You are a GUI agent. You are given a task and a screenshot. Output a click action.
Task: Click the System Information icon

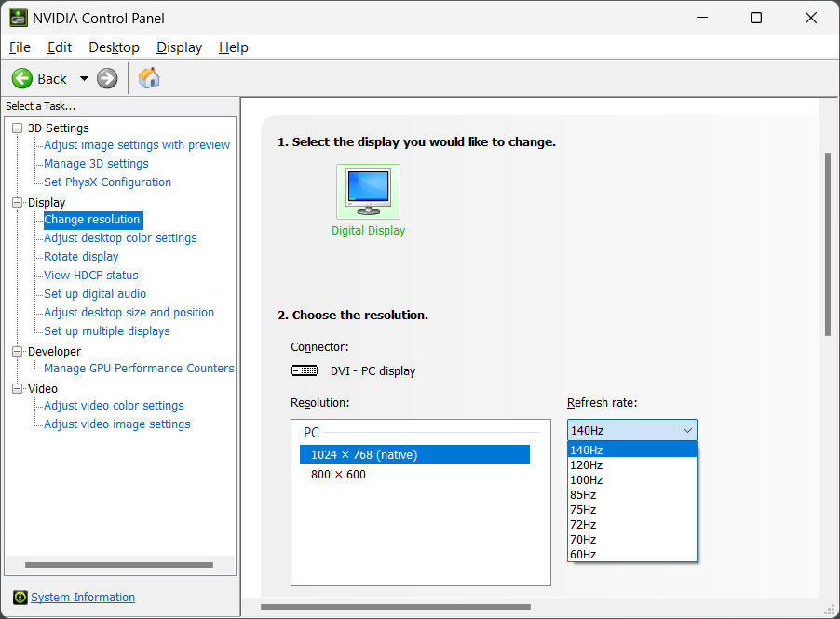coord(20,597)
